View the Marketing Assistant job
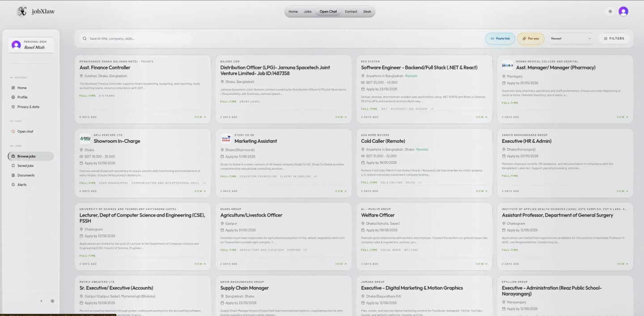 (x=341, y=191)
